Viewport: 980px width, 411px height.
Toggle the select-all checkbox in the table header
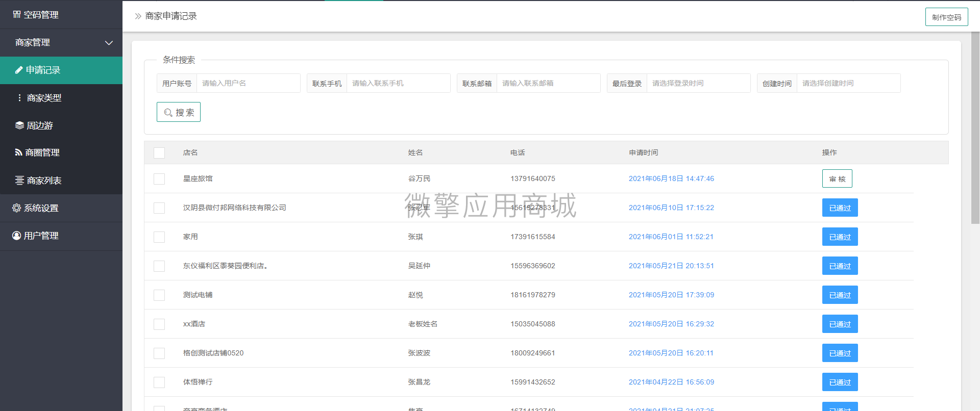click(159, 153)
